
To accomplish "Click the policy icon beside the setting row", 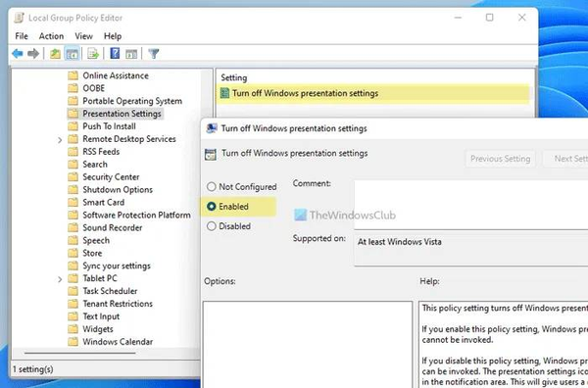I will click(224, 93).
